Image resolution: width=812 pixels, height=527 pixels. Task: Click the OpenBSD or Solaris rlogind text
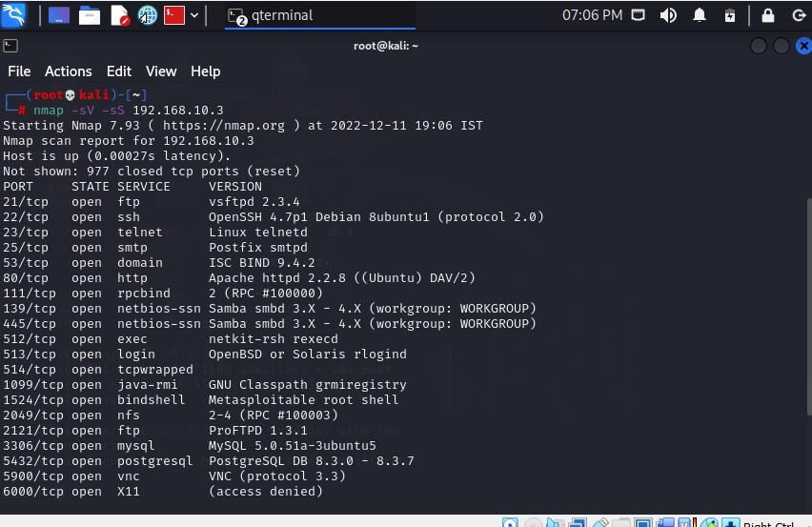click(x=308, y=355)
